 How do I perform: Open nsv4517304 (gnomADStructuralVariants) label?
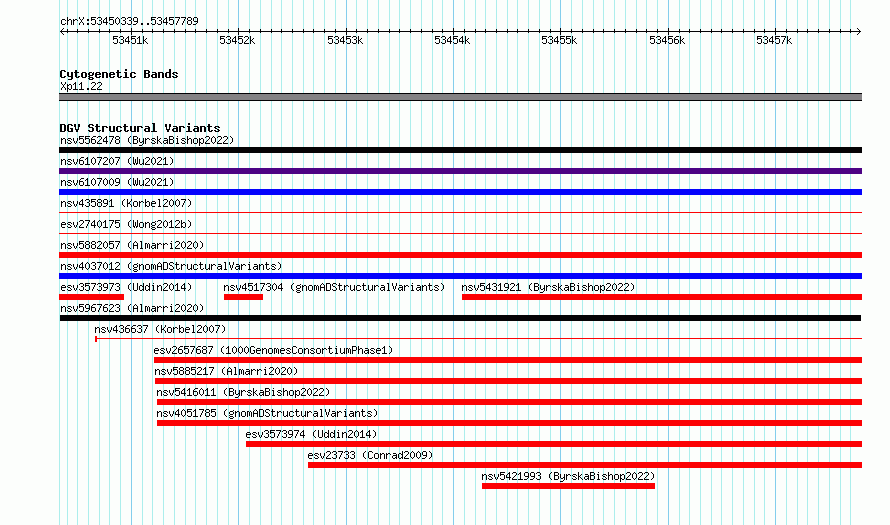tap(334, 287)
